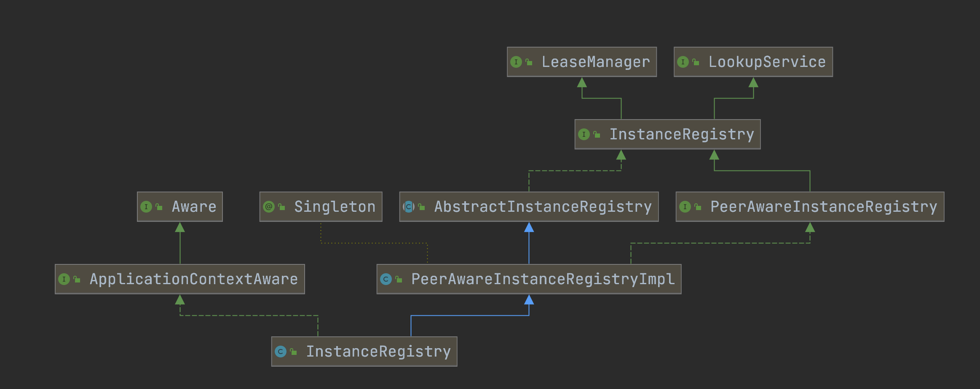
Task: Click the class icon on PeerAwareInstanceRegistryImpl
Action: 386,279
